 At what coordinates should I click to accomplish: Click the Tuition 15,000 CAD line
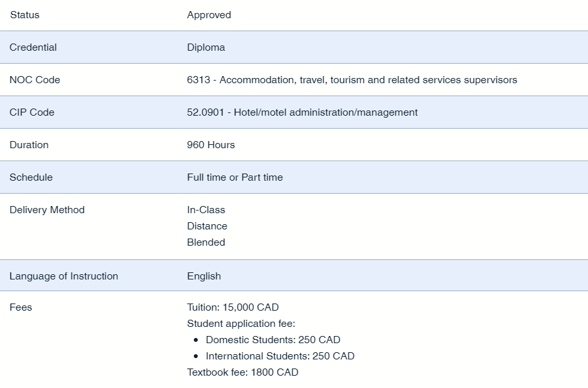coord(233,307)
